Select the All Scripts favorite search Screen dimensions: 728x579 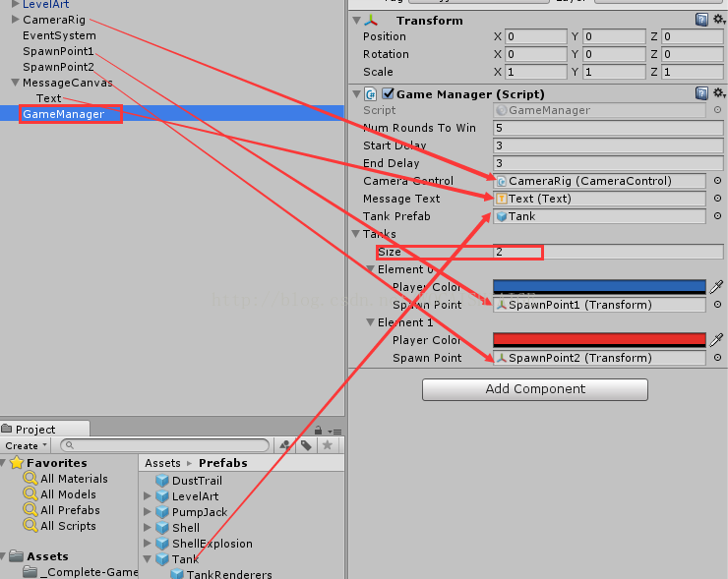coord(60,526)
